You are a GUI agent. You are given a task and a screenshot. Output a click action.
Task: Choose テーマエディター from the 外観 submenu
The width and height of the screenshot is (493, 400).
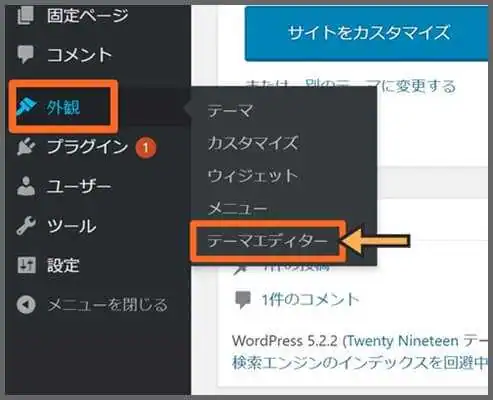pos(268,241)
